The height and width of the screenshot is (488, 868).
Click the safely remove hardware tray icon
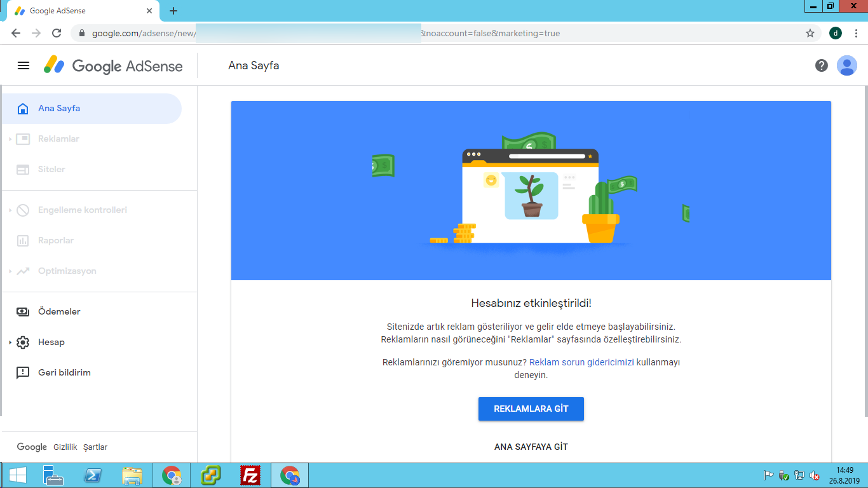click(x=783, y=475)
